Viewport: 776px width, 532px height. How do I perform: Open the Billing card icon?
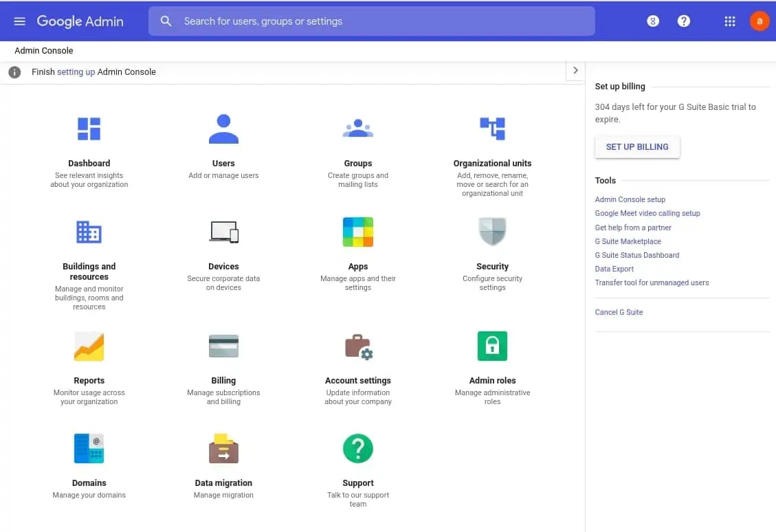[x=223, y=346]
